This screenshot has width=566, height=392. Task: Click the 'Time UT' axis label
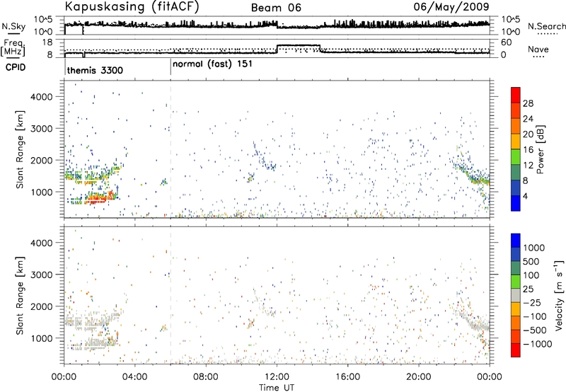point(277,388)
